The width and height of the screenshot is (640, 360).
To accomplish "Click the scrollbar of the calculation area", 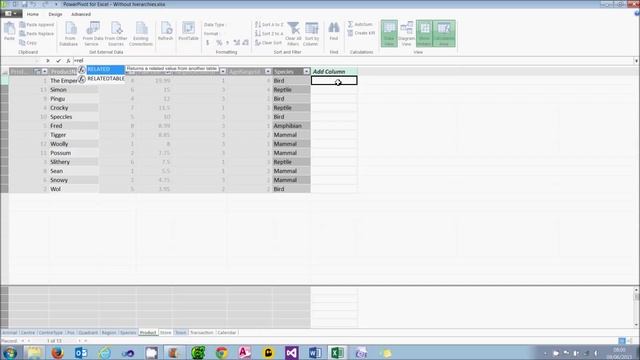I will (x=636, y=307).
